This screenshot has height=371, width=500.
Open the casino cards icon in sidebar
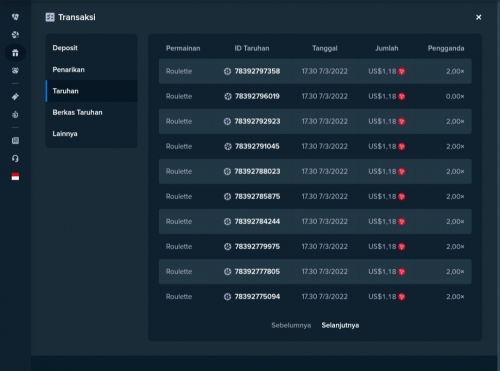click(x=15, y=17)
